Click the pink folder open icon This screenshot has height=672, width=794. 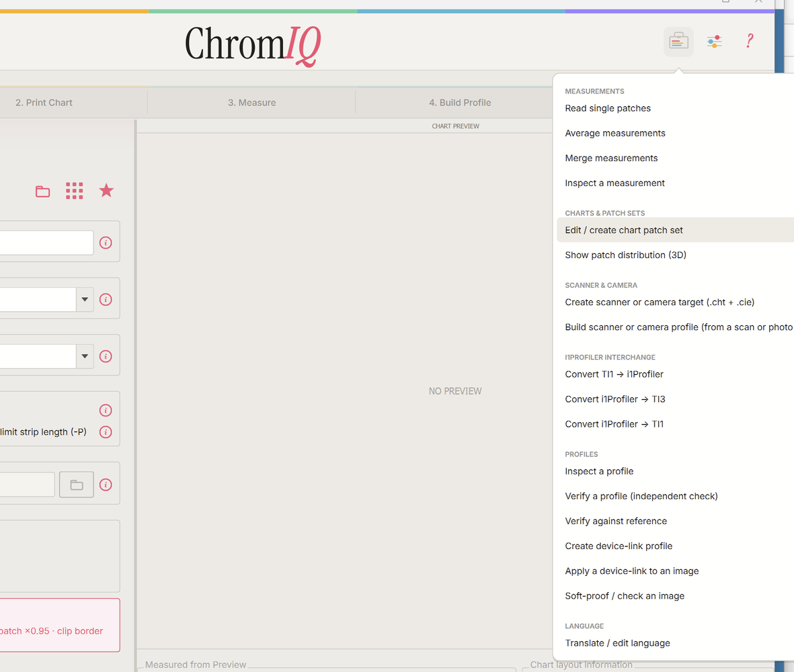click(x=42, y=192)
